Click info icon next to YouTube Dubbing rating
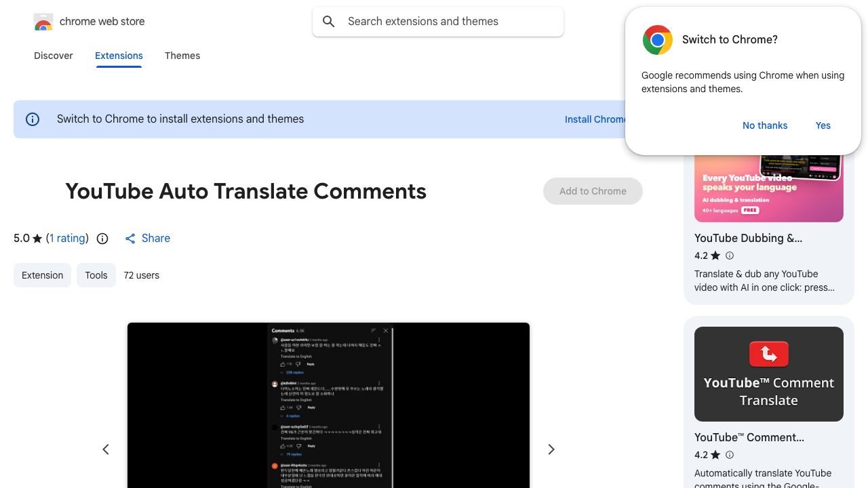Image resolution: width=868 pixels, height=488 pixels. [730, 256]
